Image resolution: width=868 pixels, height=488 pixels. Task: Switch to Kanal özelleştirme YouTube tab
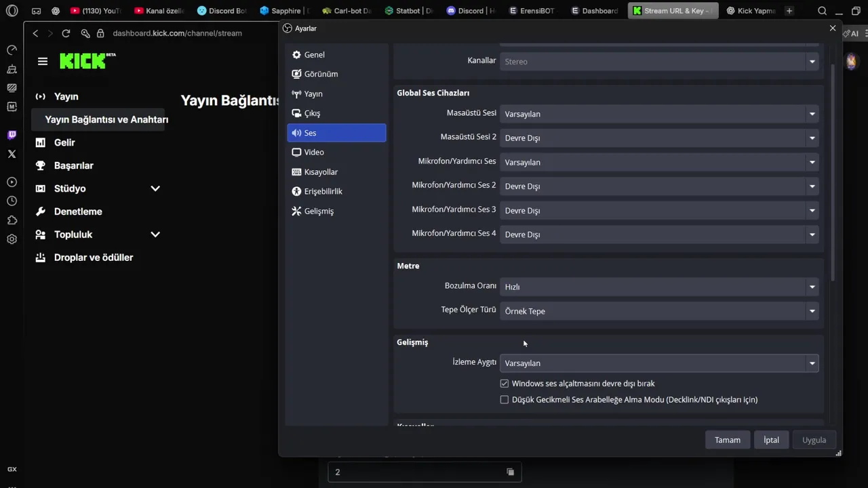tap(159, 11)
